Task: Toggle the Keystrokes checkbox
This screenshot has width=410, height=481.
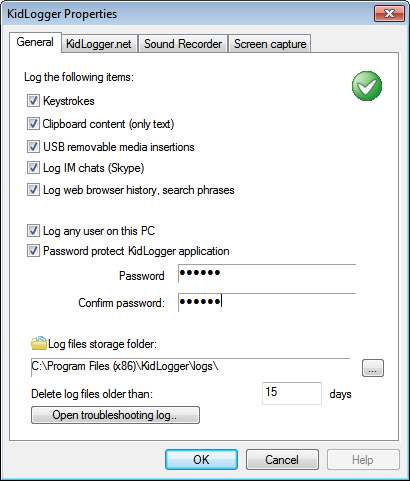Action: (33, 101)
